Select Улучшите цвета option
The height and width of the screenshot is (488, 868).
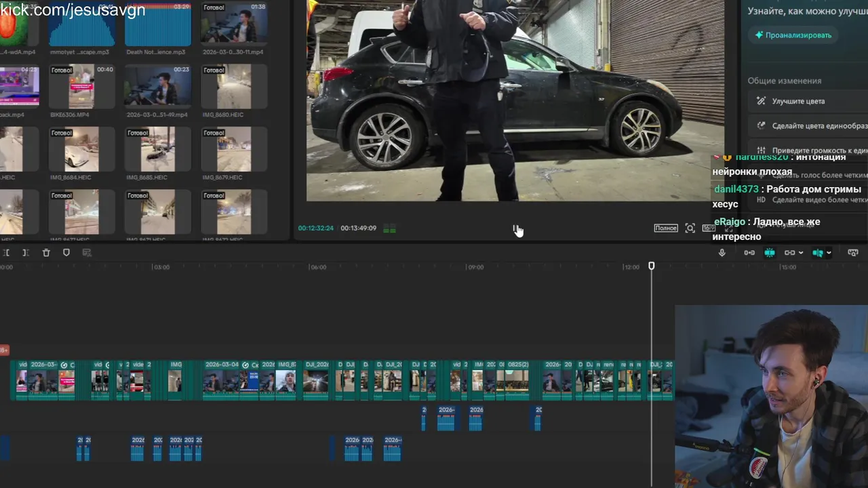808,101
